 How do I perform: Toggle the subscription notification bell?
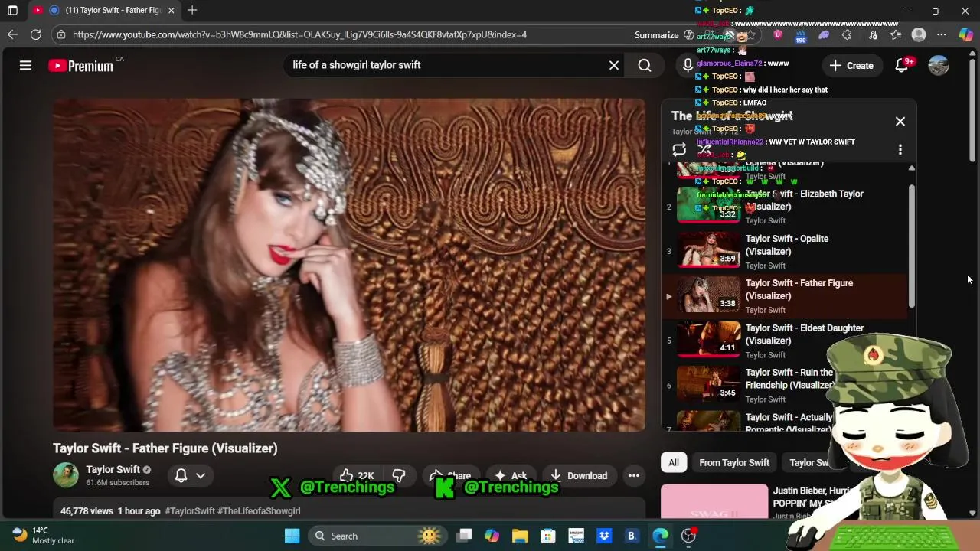point(181,475)
